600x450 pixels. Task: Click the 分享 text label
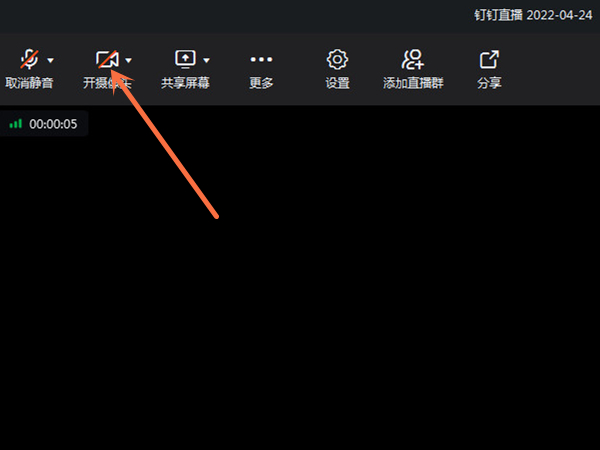pyautogui.click(x=489, y=83)
